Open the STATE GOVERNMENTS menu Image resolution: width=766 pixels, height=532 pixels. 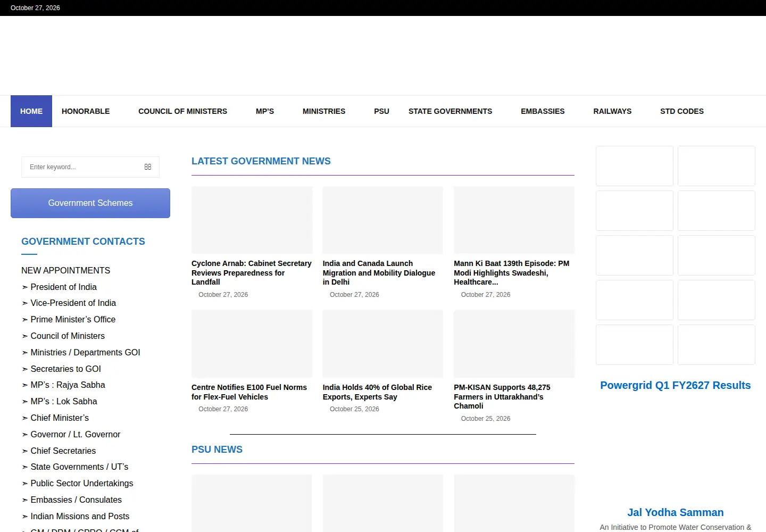pyautogui.click(x=450, y=111)
